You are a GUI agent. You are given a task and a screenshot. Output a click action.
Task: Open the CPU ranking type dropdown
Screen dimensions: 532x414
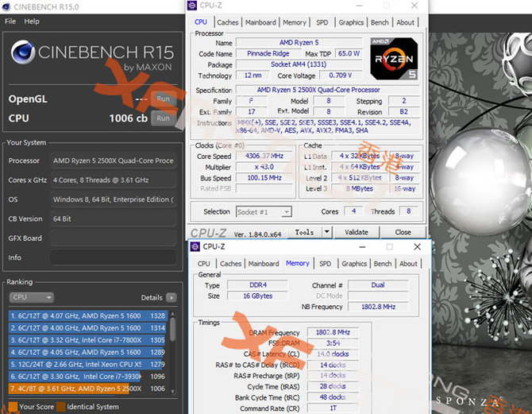[31, 297]
